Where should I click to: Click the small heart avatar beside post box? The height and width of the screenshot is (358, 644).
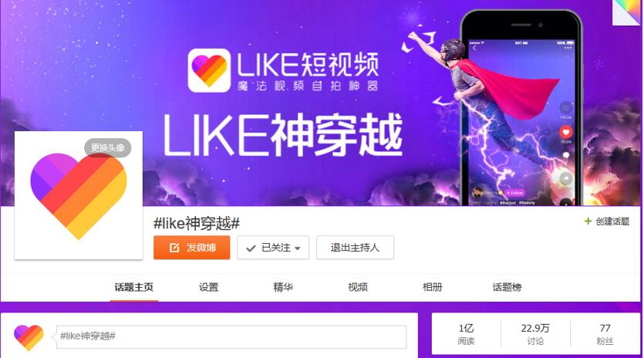(29, 337)
